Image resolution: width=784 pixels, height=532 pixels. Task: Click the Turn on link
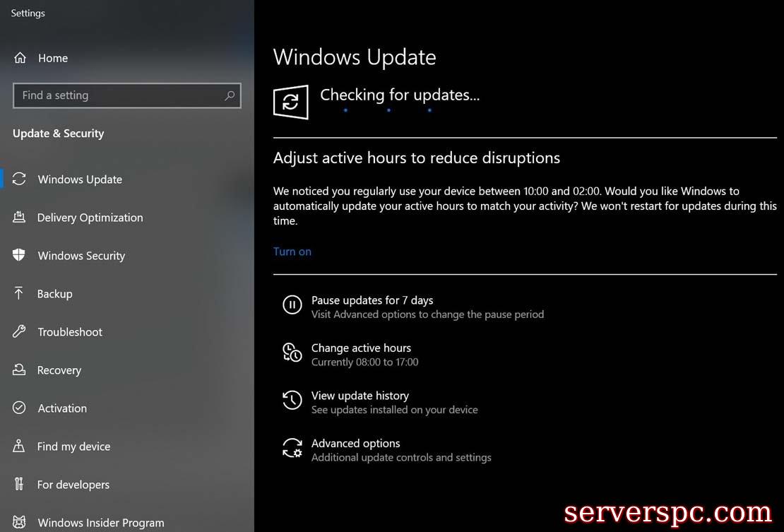(292, 252)
